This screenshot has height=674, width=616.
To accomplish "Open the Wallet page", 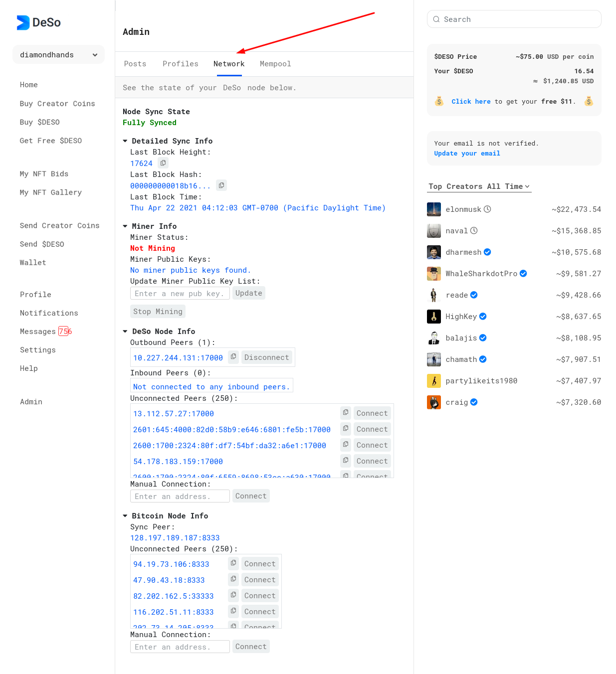I will pos(33,263).
